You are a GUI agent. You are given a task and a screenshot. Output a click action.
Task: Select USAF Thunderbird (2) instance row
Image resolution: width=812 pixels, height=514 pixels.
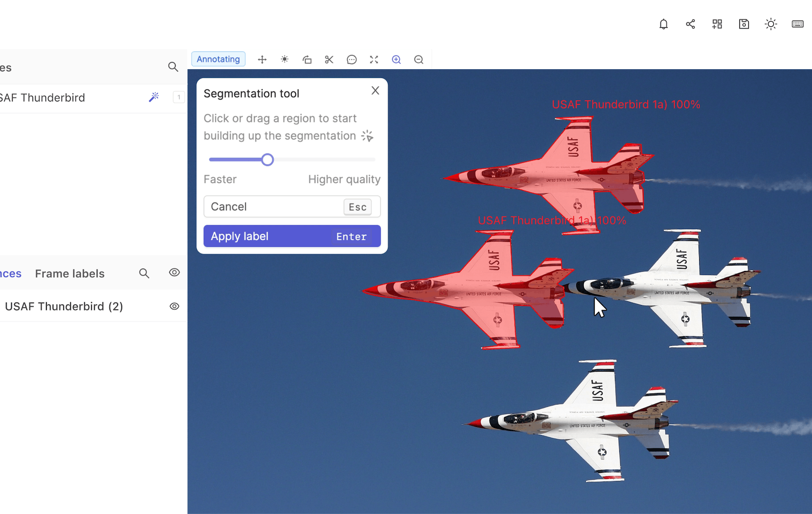93,306
